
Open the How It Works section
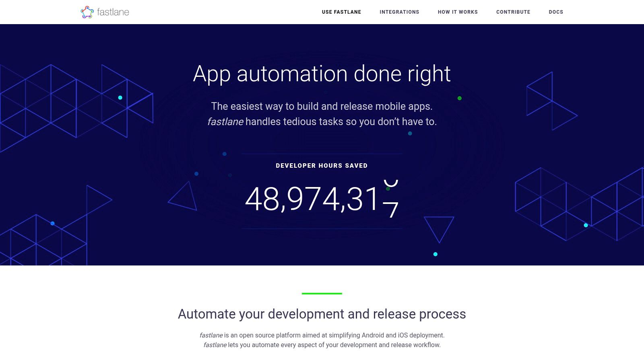[x=458, y=12]
